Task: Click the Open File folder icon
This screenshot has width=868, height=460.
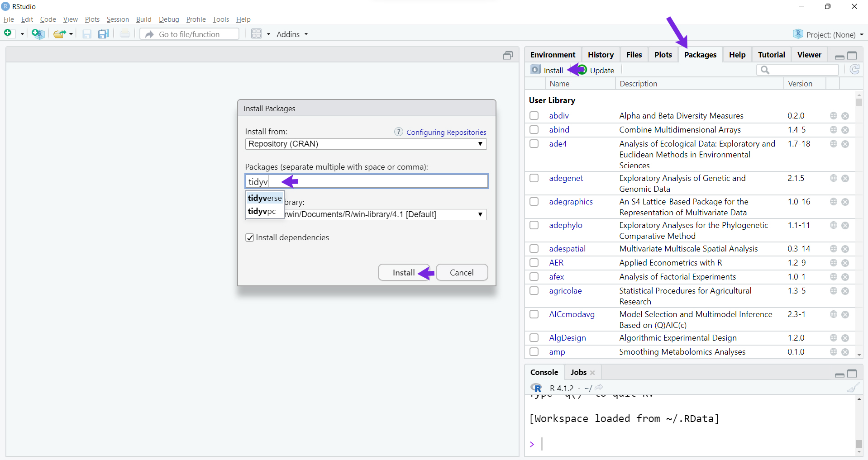Action: tap(59, 34)
